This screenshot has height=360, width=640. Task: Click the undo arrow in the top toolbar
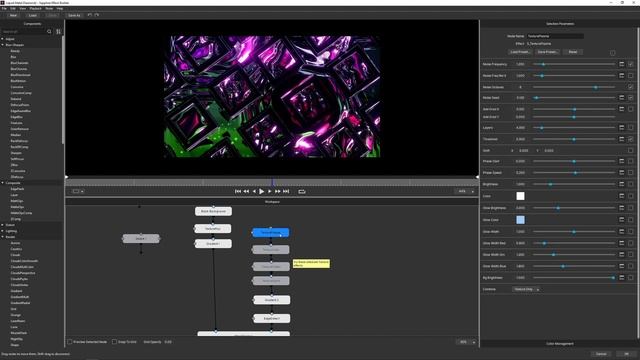coord(89,15)
